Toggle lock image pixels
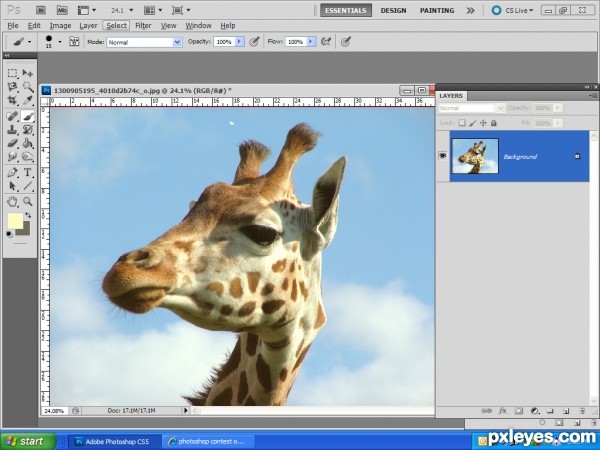 [x=473, y=123]
